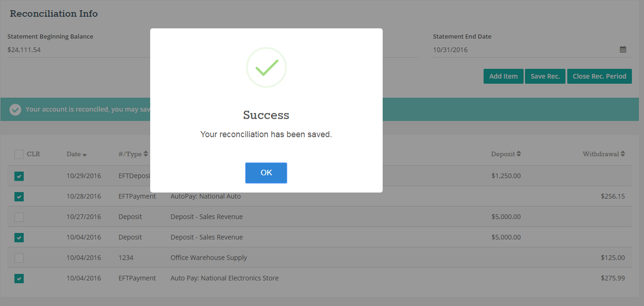Click the $275.99 withdrawal amount
This screenshot has width=644, height=306.
(x=613, y=278)
